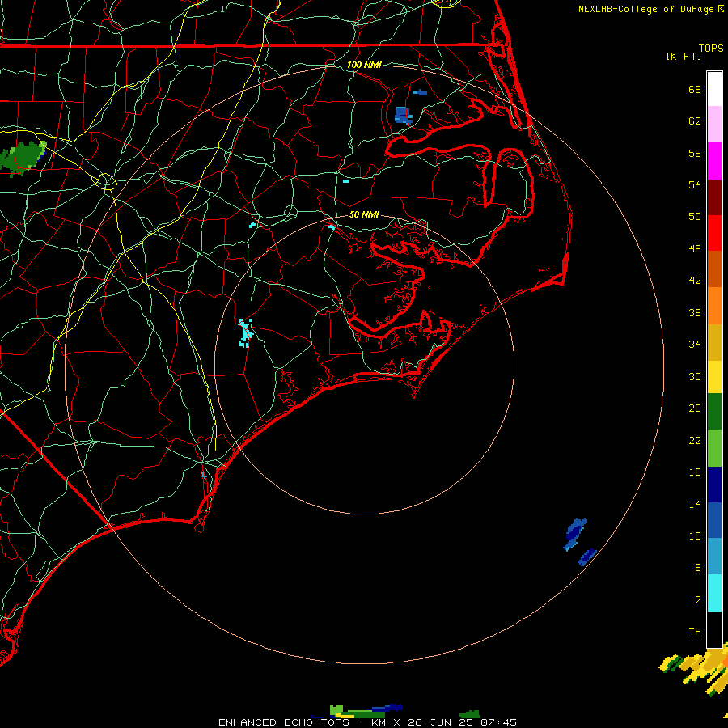Click the legend value 34
Screen dimensions: 728x728
[695, 345]
